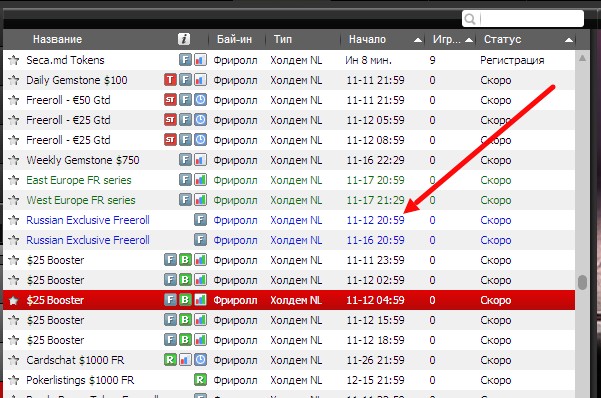
Task: Click F icon in 11-12 15:59 Booster row
Action: 170,320
